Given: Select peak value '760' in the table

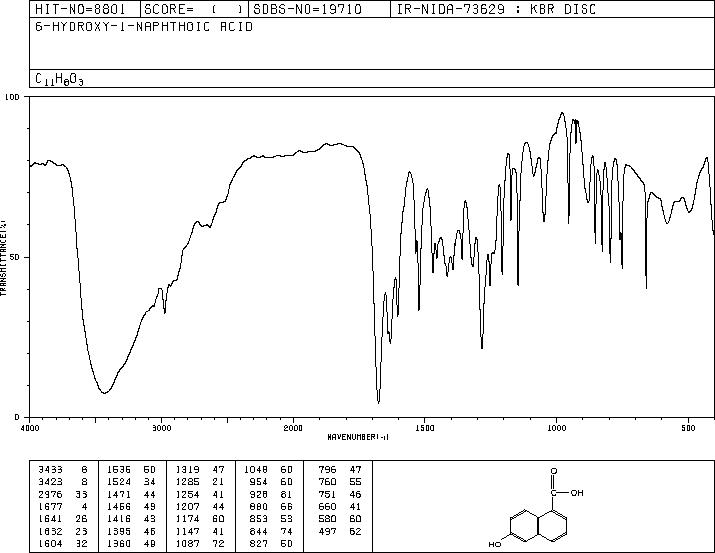Looking at the screenshot, I should [327, 482].
